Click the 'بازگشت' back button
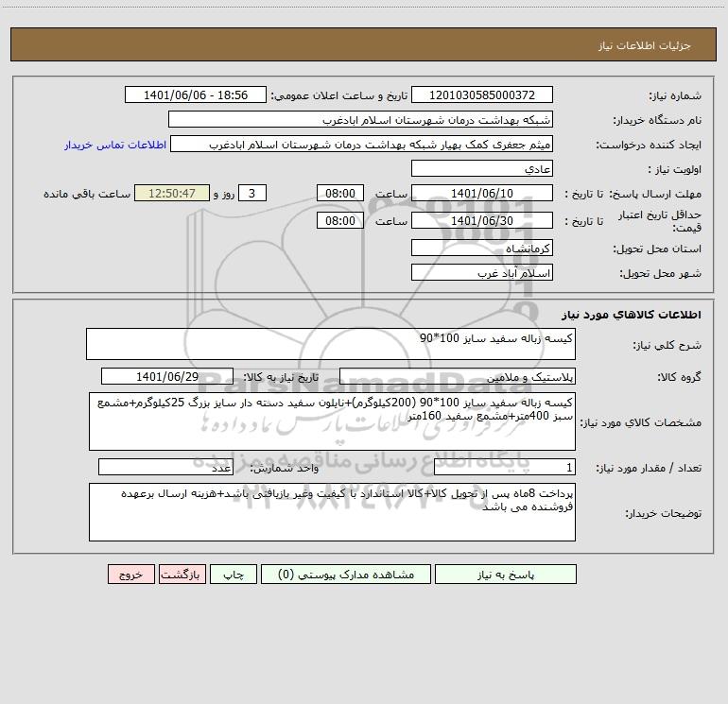728x704 pixels. coord(180,575)
